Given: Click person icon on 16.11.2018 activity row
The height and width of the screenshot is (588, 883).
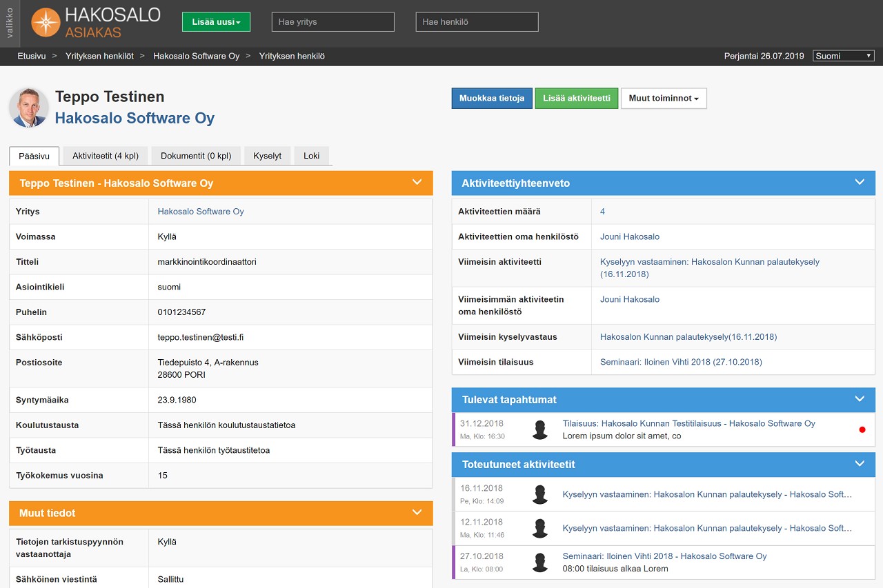Looking at the screenshot, I should pos(540,494).
